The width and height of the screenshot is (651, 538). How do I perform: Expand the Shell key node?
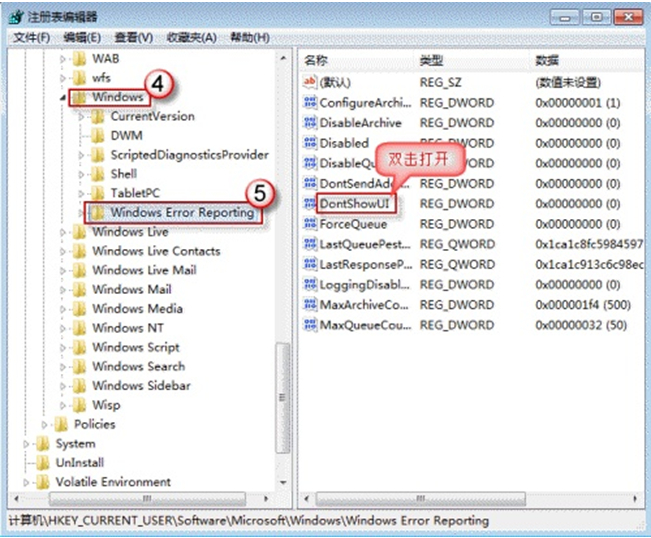pos(82,174)
